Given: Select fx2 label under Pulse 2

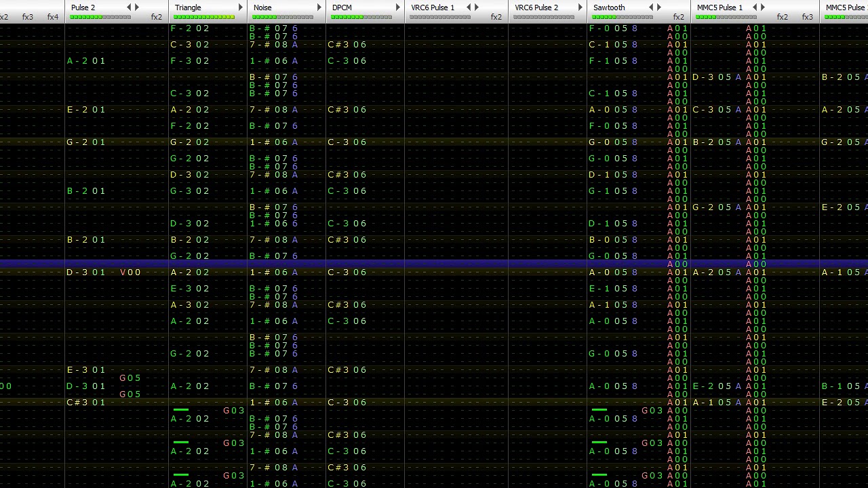Looking at the screenshot, I should (x=157, y=17).
